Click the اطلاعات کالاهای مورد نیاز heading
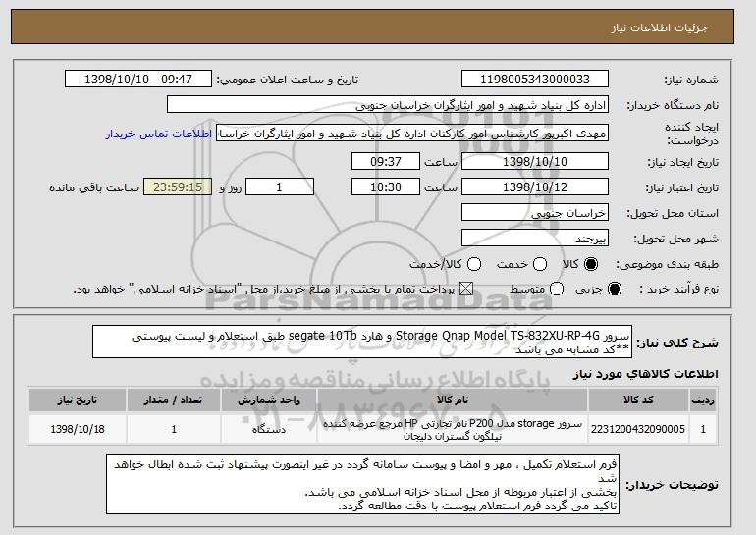 646,374
